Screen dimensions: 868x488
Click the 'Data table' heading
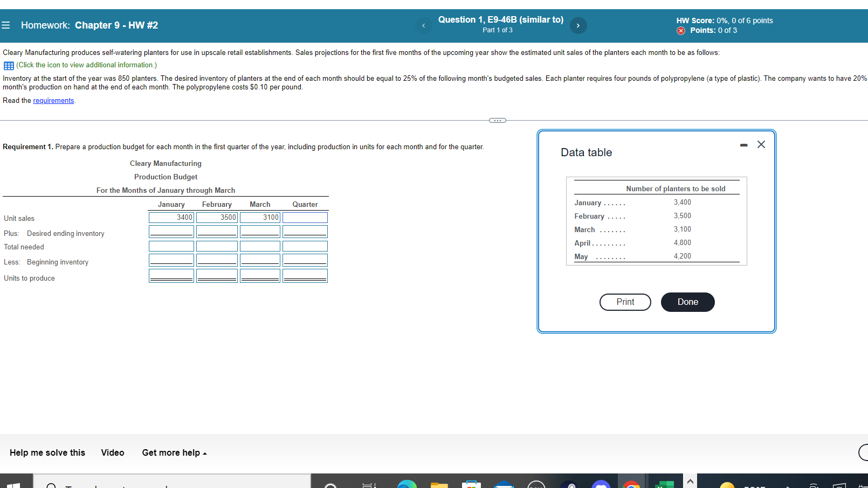click(587, 152)
